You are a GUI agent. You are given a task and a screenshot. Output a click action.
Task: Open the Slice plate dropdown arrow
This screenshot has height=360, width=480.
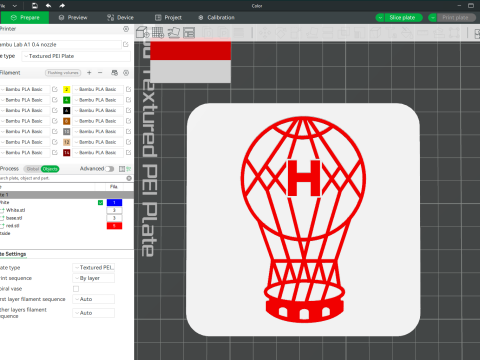coord(380,18)
